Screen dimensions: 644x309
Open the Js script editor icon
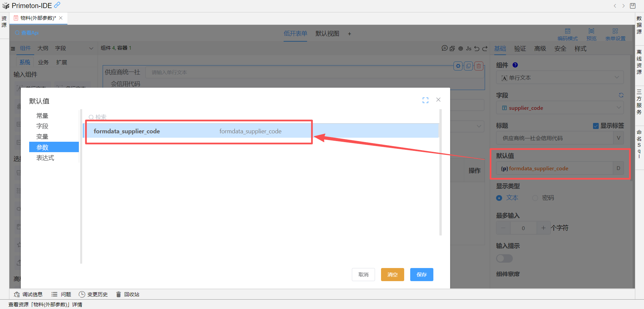[469, 48]
